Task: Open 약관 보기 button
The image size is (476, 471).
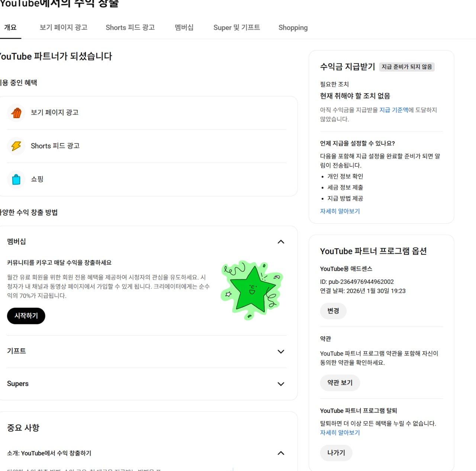Action: click(340, 383)
